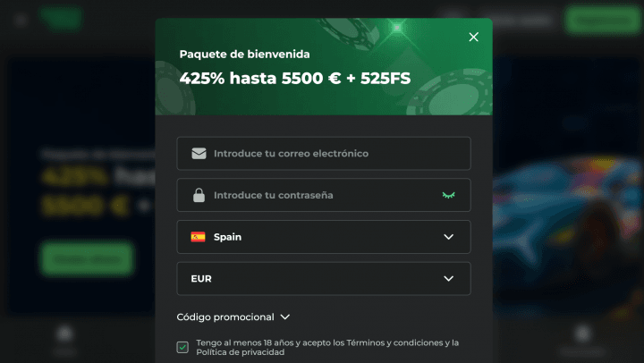
Task: Click the envelope icon in email field
Action: point(199,154)
